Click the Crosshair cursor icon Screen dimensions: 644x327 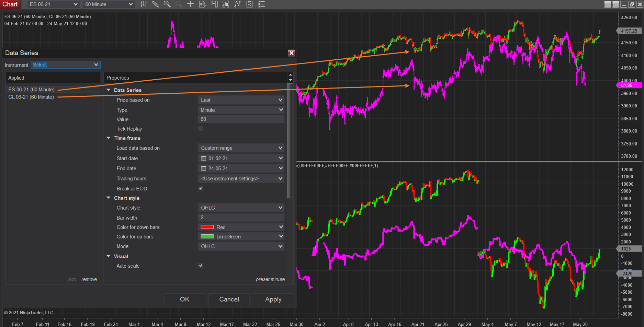coord(190,4)
